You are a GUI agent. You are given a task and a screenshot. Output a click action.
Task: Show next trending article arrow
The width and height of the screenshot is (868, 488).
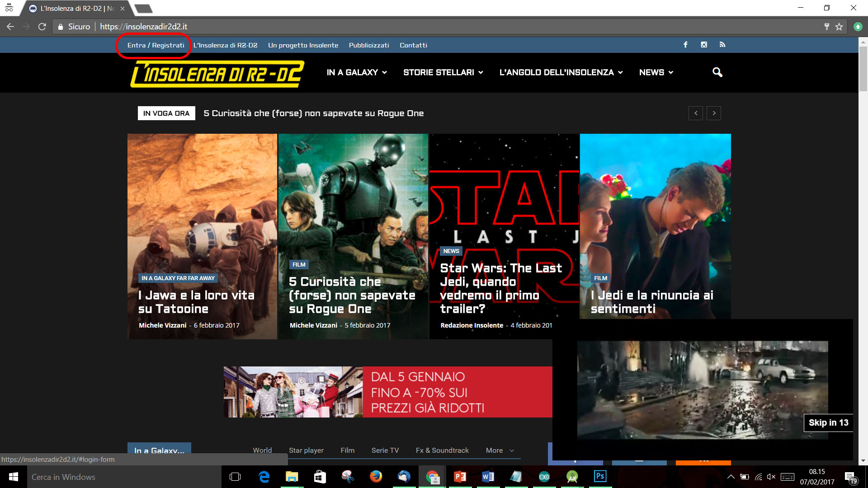click(714, 113)
